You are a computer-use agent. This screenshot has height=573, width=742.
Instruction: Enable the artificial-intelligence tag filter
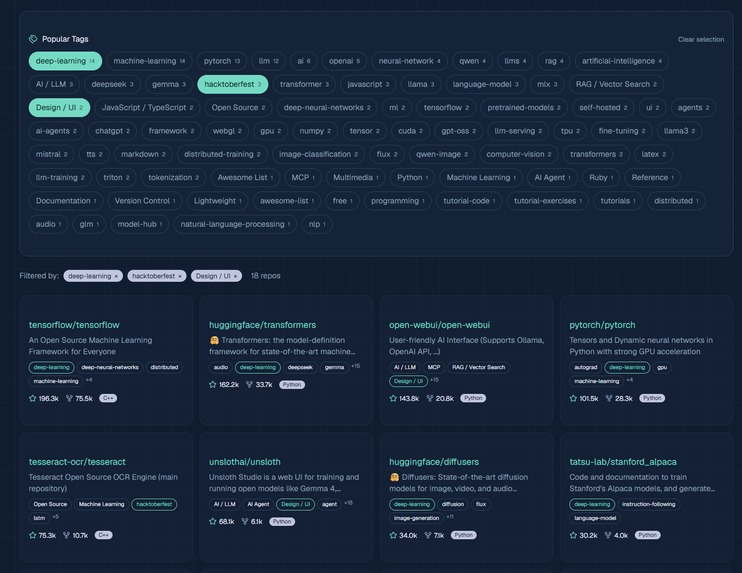[622, 61]
